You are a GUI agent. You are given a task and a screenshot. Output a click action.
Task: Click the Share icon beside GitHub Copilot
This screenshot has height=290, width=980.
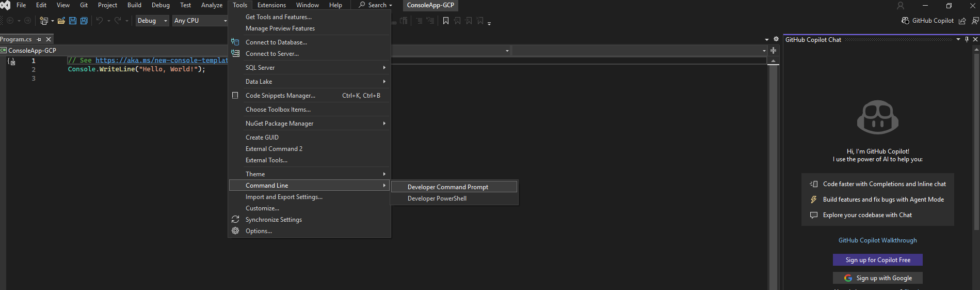click(962, 21)
